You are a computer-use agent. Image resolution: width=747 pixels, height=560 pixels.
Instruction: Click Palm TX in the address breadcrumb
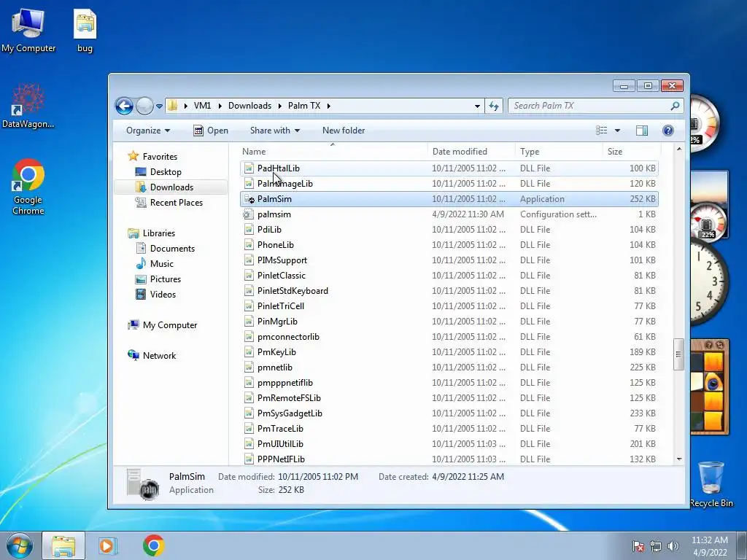click(x=304, y=106)
